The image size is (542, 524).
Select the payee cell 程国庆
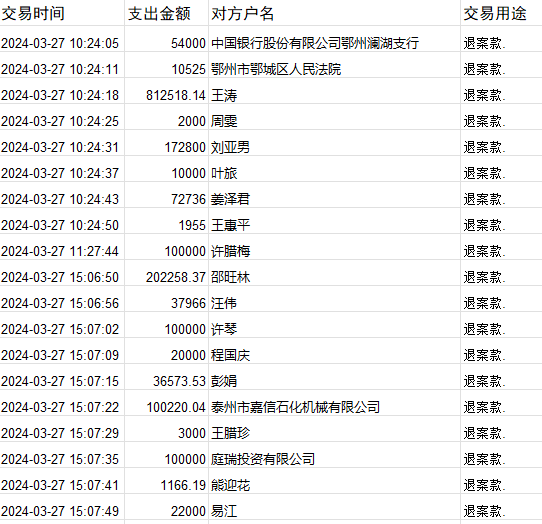pyautogui.click(x=334, y=355)
